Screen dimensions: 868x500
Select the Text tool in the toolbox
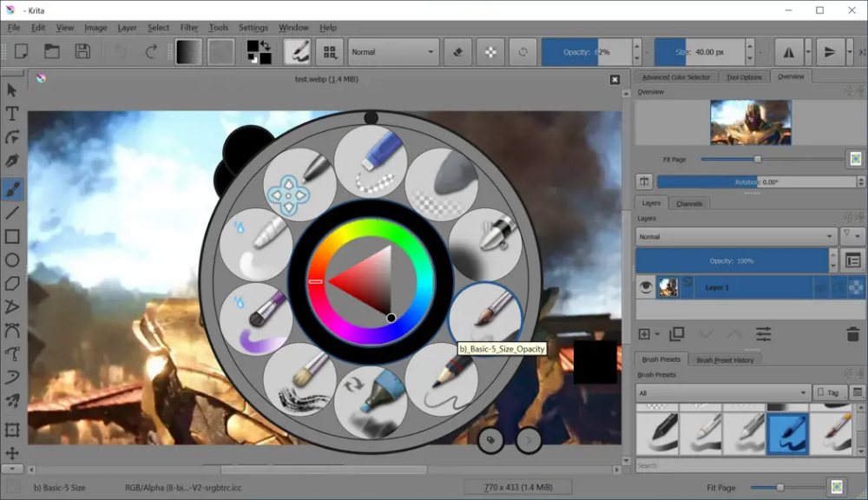[x=12, y=113]
